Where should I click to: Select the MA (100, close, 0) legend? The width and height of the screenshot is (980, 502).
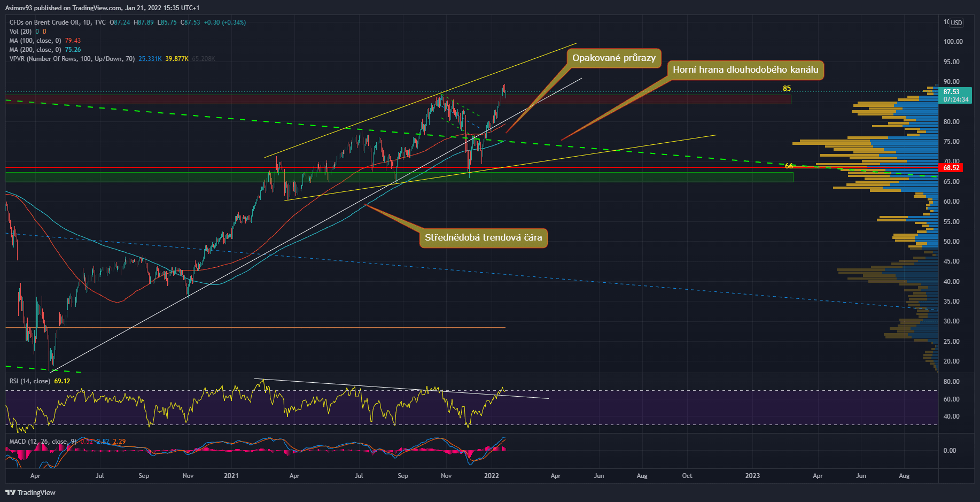pyautogui.click(x=35, y=41)
